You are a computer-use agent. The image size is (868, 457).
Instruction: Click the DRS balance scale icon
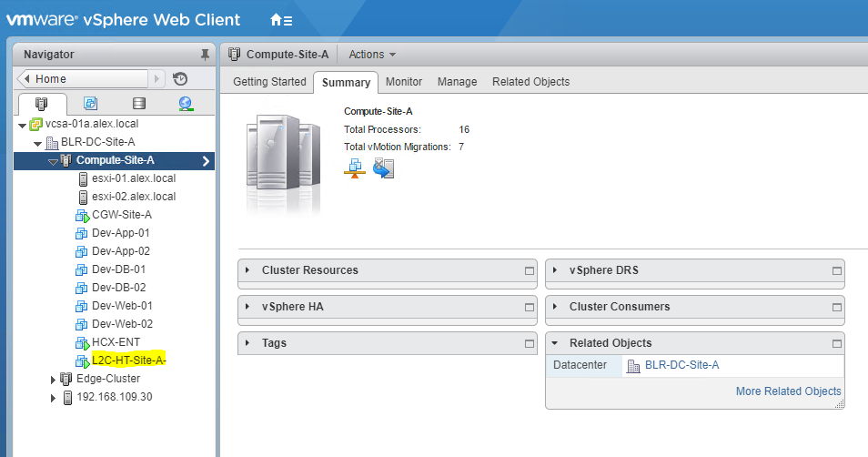(354, 168)
